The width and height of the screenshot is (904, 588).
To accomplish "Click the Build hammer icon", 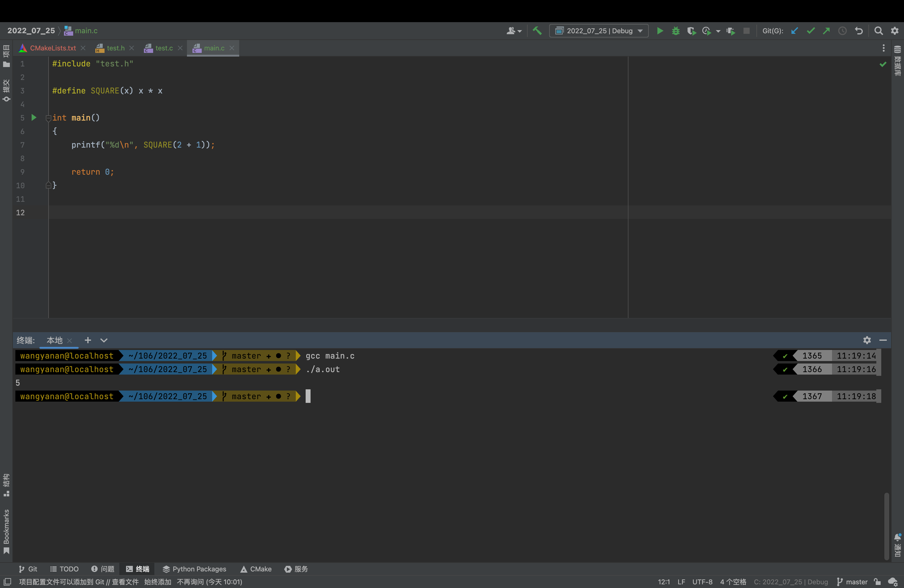I will coord(537,31).
